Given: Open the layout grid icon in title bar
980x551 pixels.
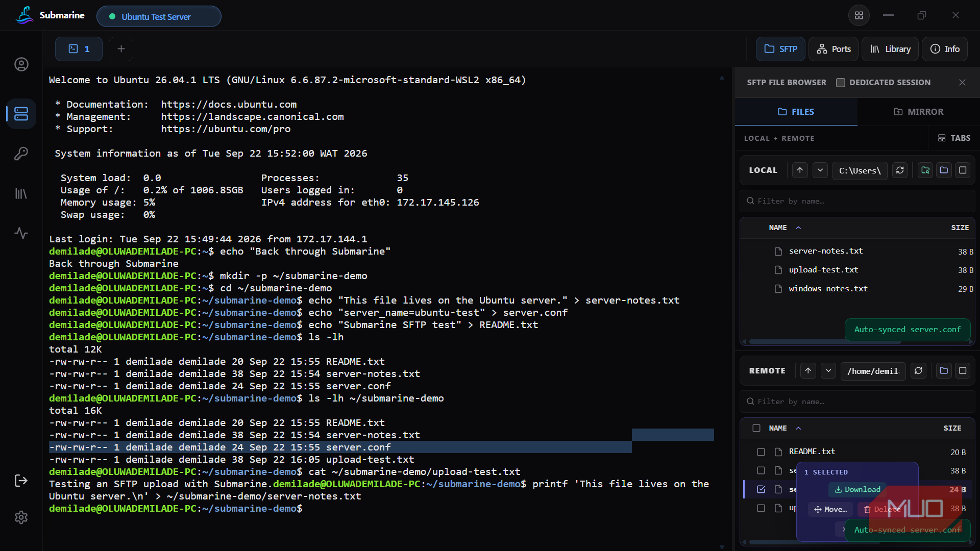Looking at the screenshot, I should point(859,15).
